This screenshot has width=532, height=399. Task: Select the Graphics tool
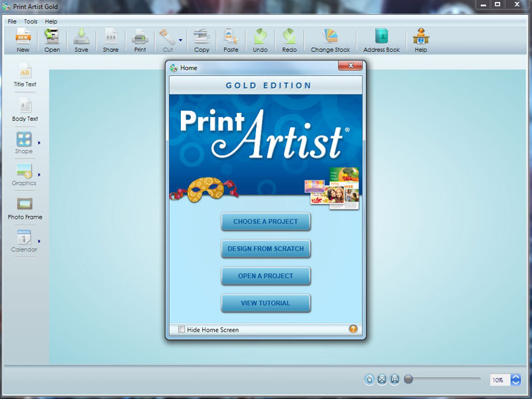(x=24, y=175)
